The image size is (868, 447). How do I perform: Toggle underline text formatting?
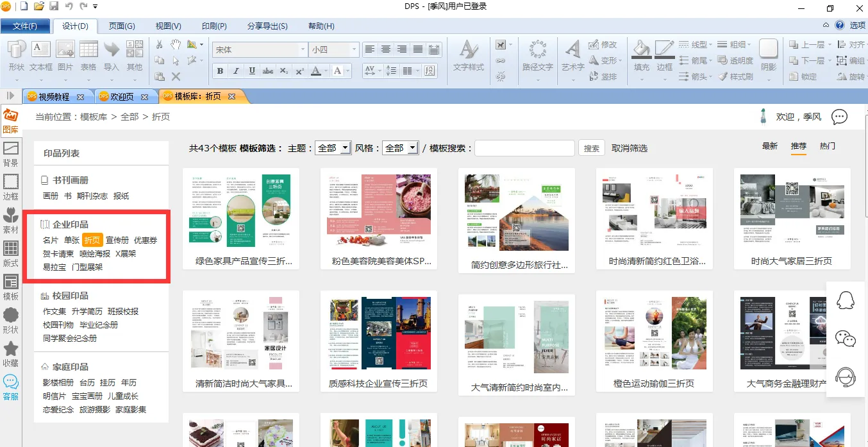pyautogui.click(x=252, y=71)
